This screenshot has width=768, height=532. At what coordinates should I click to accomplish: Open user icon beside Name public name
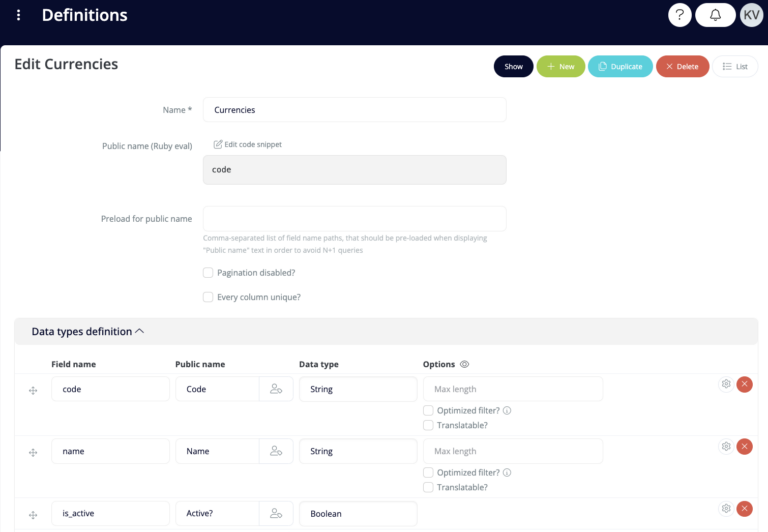[276, 451]
